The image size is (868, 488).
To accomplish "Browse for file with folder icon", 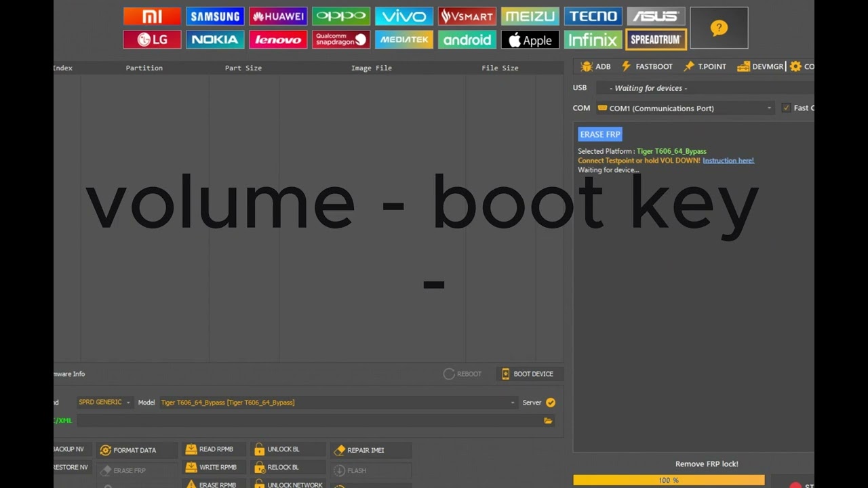I will (548, 421).
